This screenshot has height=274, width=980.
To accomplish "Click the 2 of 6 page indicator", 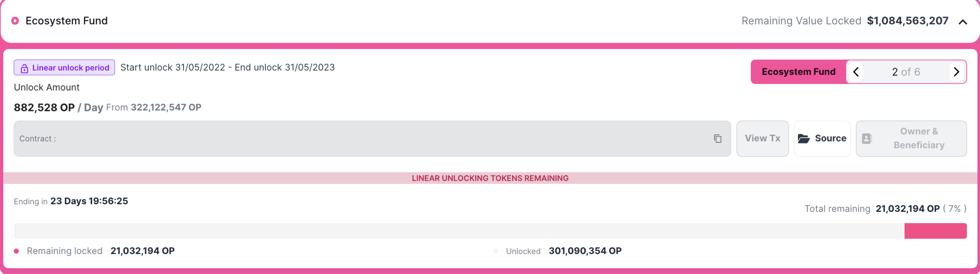I will 906,72.
